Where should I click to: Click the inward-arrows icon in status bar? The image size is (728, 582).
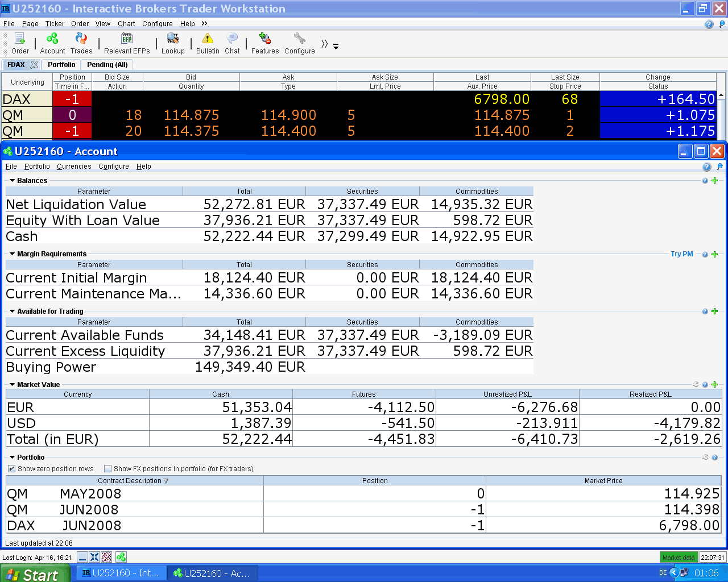(94, 557)
